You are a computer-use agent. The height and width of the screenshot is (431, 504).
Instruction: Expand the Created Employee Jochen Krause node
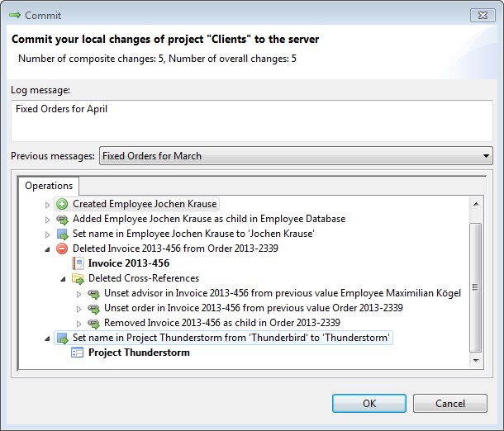47,205
